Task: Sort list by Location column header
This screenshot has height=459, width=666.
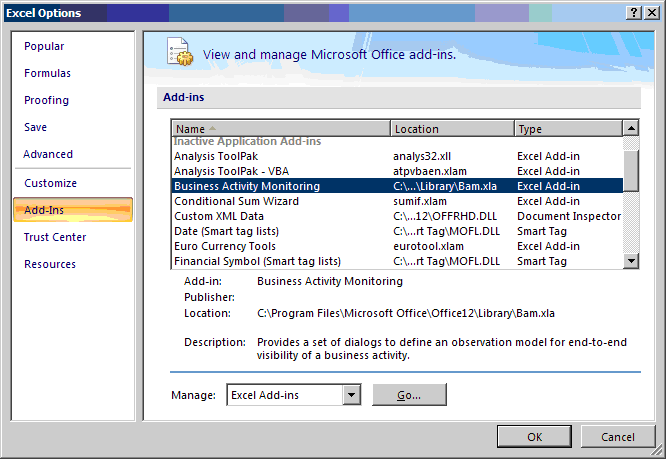Action: click(452, 129)
